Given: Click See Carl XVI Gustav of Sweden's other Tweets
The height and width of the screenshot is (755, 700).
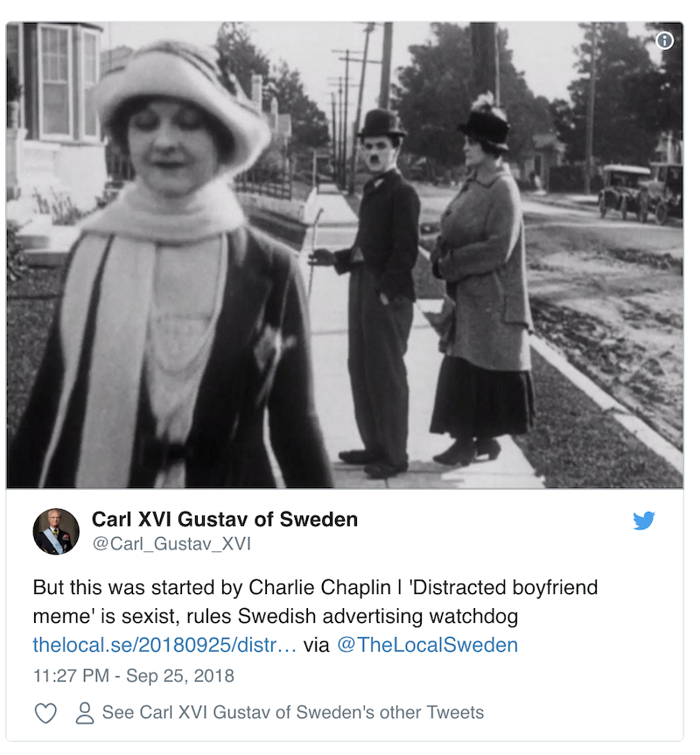Looking at the screenshot, I should pos(293,713).
